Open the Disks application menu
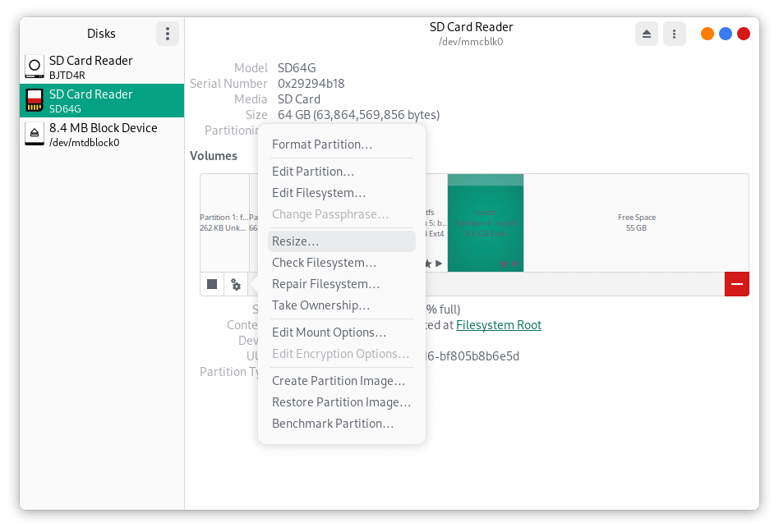779x532 pixels. click(x=168, y=34)
